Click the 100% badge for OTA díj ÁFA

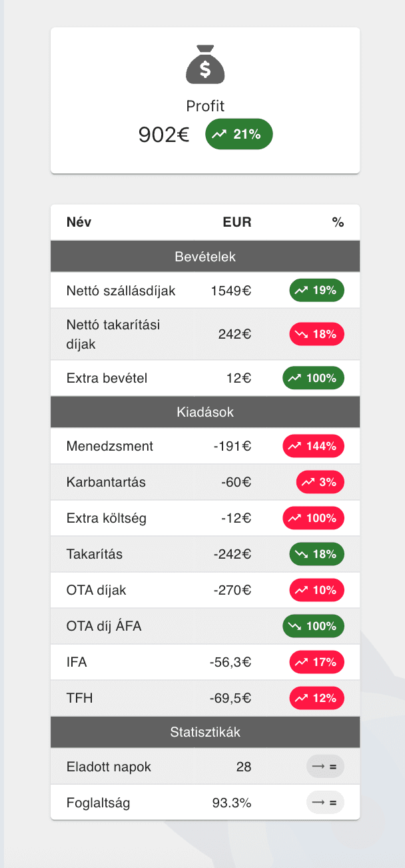(313, 626)
